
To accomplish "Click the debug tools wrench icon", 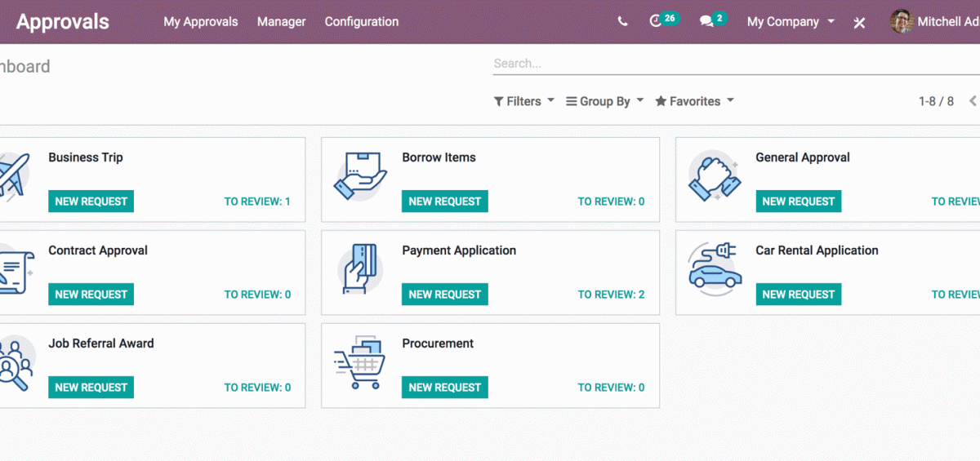I will click(x=859, y=23).
